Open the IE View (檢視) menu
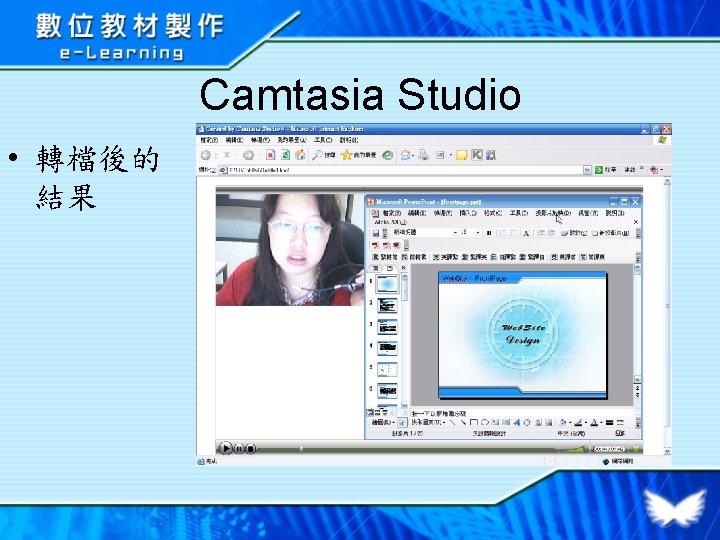Image resolution: width=720 pixels, height=540 pixels. [x=260, y=140]
